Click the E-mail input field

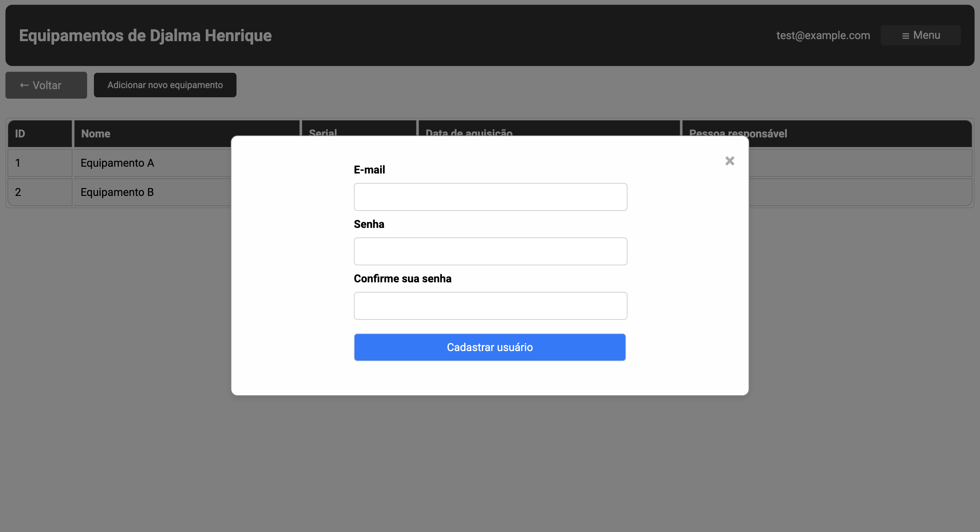(490, 197)
